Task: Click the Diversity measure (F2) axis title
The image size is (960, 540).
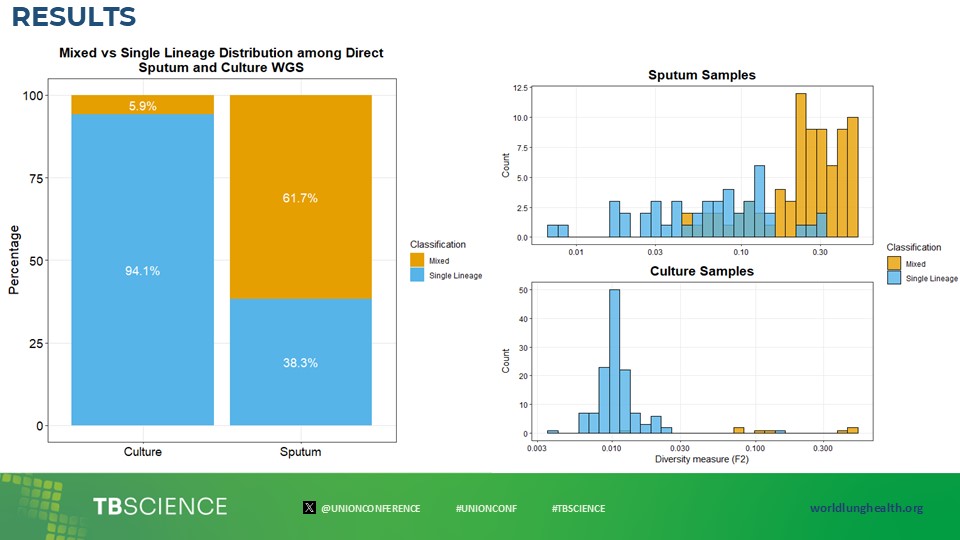Action: pos(702,459)
